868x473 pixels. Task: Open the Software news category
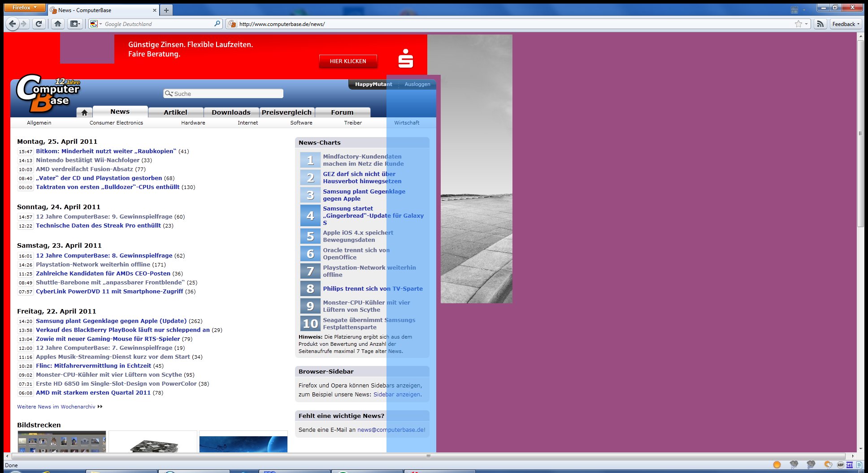(x=301, y=123)
